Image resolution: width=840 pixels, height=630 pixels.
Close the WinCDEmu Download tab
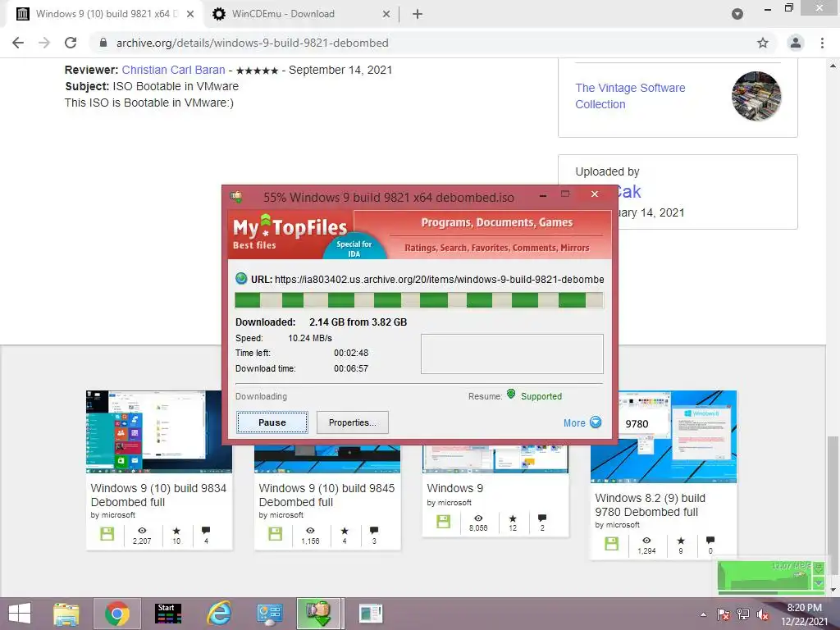386,14
